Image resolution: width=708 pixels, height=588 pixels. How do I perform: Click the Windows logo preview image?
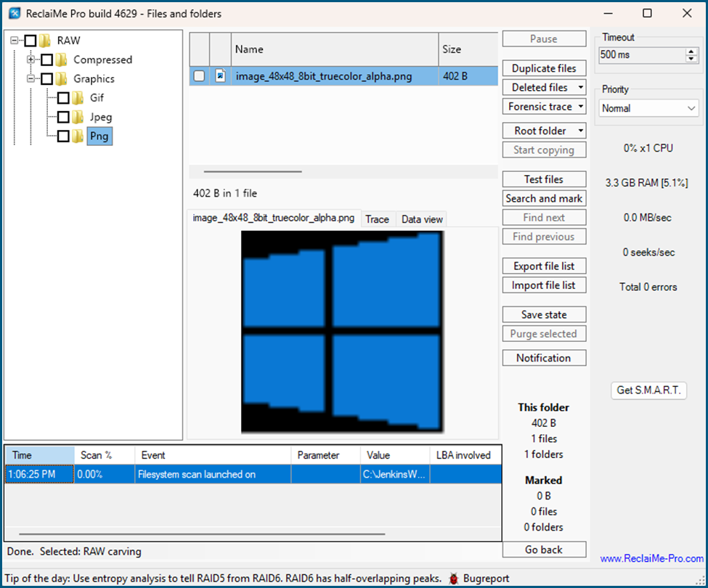pos(342,332)
